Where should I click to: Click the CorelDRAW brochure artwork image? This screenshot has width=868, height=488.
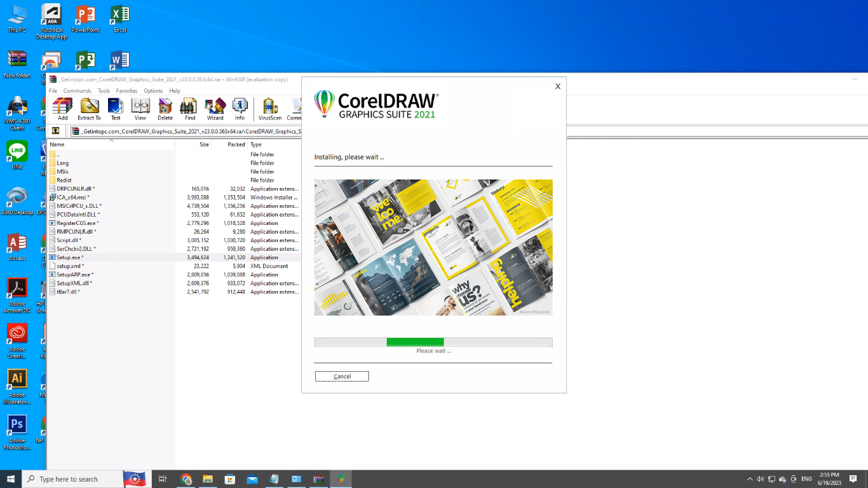pyautogui.click(x=433, y=247)
